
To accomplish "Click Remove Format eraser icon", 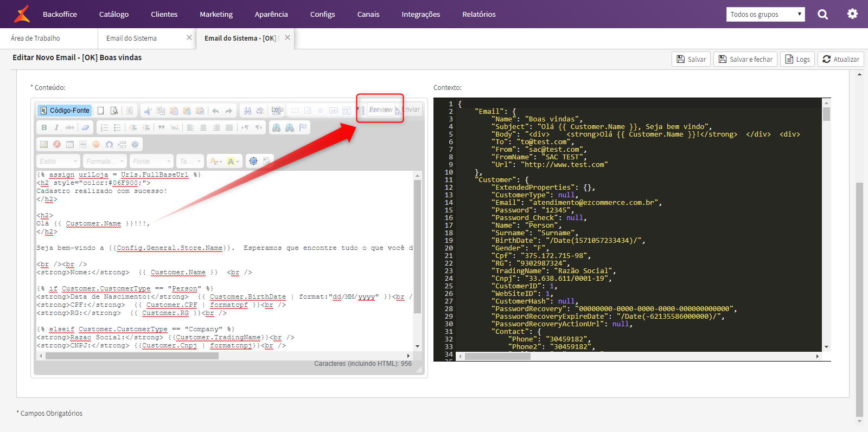I will coord(85,127).
